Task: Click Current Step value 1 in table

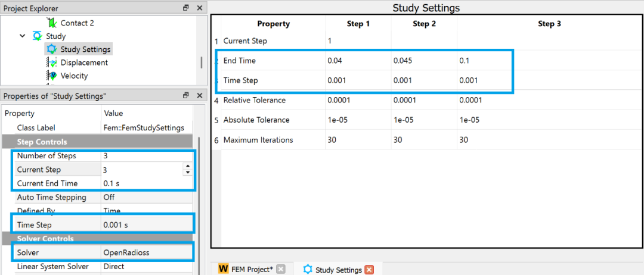Action: [x=358, y=41]
